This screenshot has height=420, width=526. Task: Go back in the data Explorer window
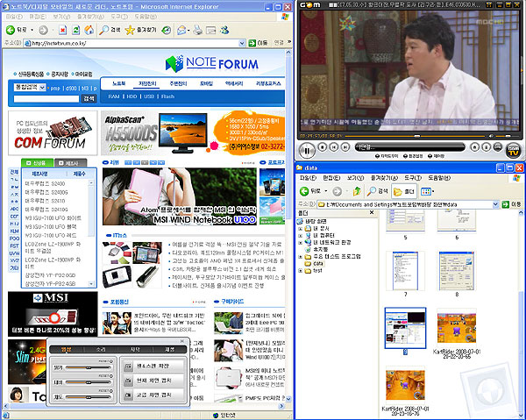pyautogui.click(x=310, y=191)
